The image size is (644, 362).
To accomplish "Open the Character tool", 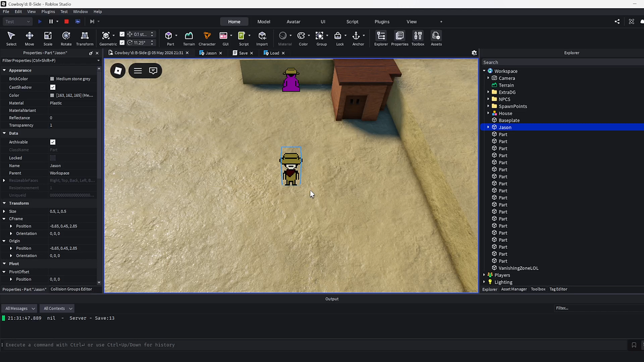I will tap(207, 38).
